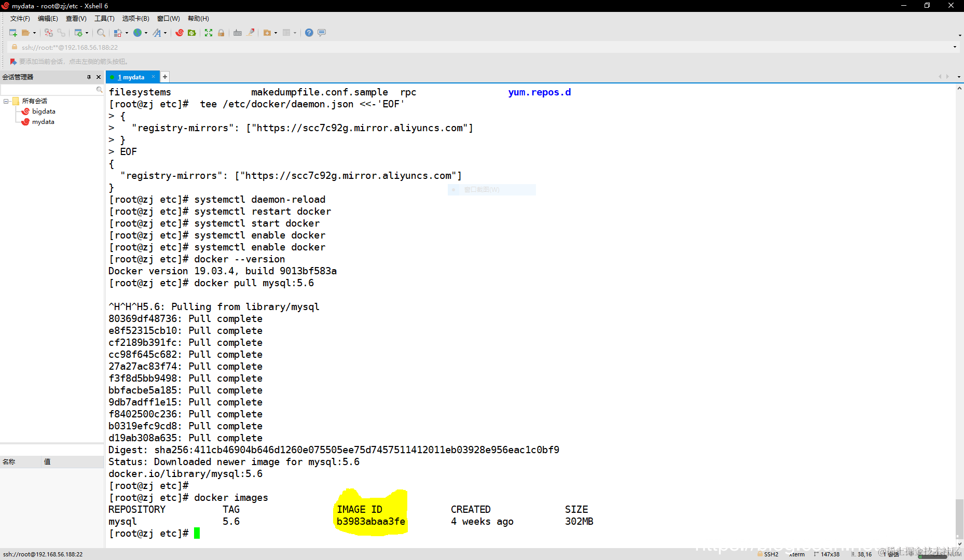Click the folder-plus toolbar icon
The width and height of the screenshot is (964, 560).
(267, 33)
